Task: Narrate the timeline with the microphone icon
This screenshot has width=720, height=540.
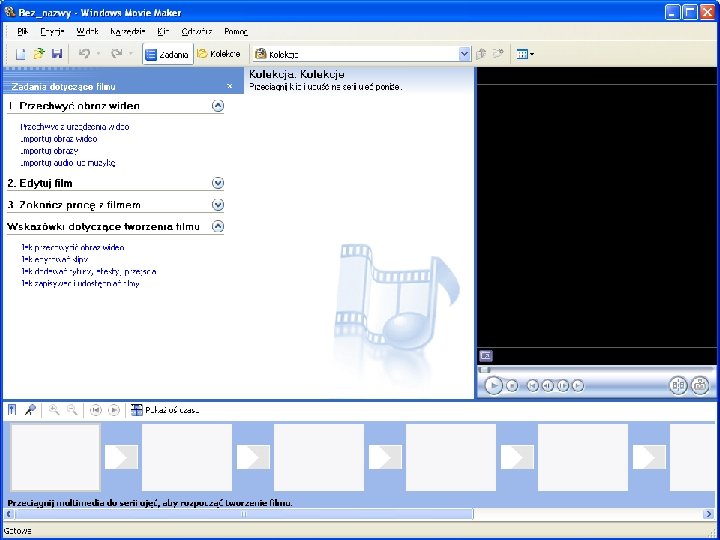Action: pyautogui.click(x=30, y=410)
